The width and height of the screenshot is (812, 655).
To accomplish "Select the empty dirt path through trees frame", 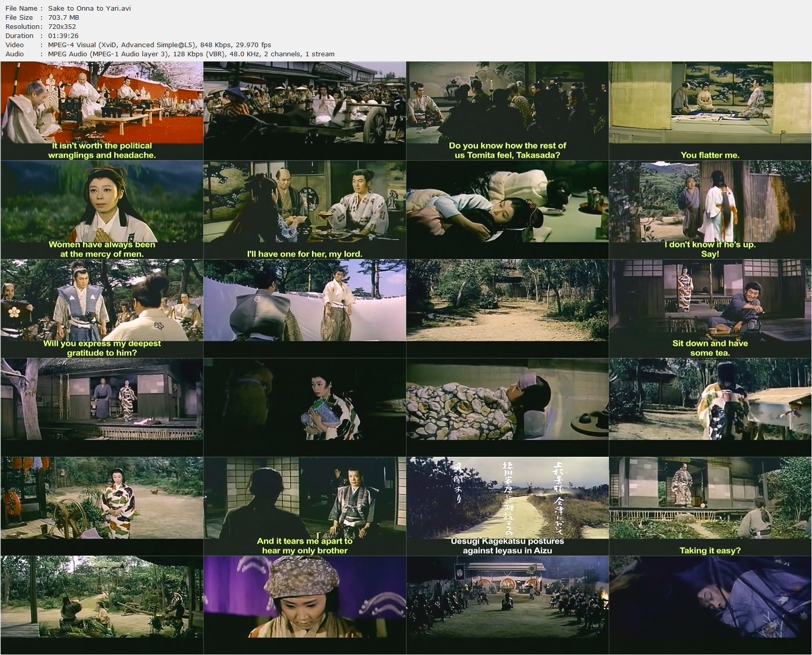I will 507,308.
